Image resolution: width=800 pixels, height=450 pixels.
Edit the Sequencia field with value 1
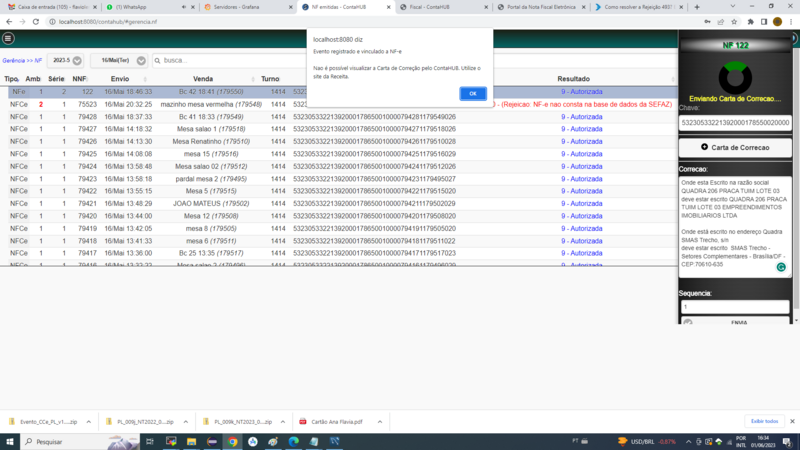coord(735,307)
